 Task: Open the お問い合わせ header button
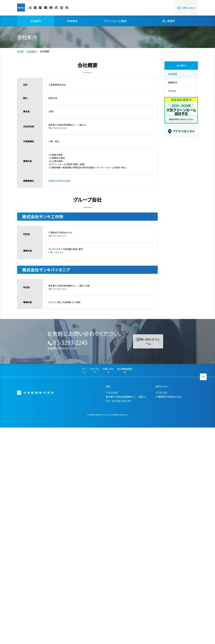(x=186, y=8)
